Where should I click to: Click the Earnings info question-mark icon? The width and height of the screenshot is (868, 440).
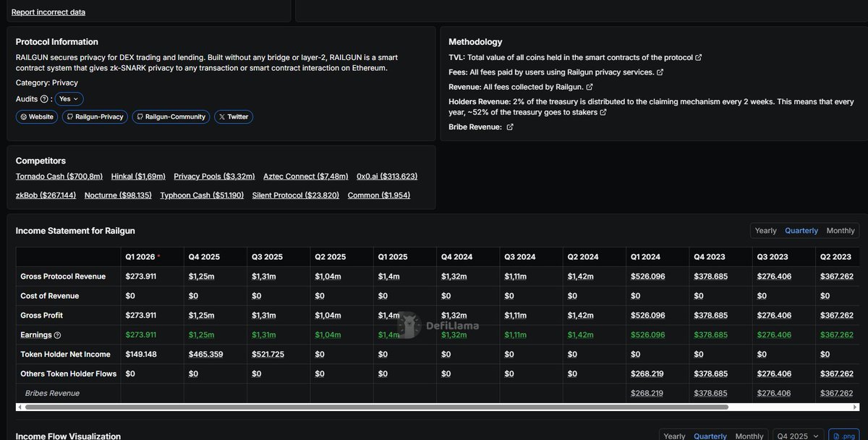pos(58,335)
